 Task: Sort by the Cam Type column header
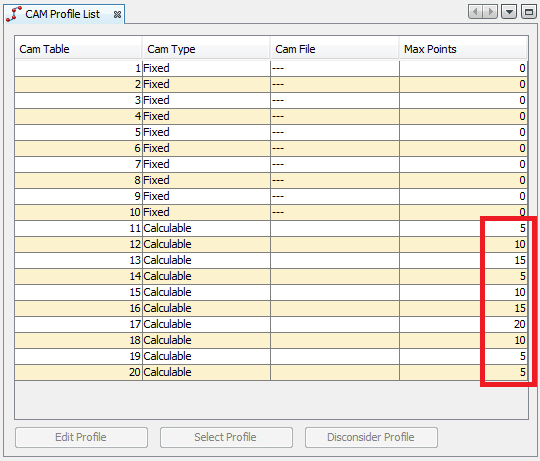pos(206,49)
